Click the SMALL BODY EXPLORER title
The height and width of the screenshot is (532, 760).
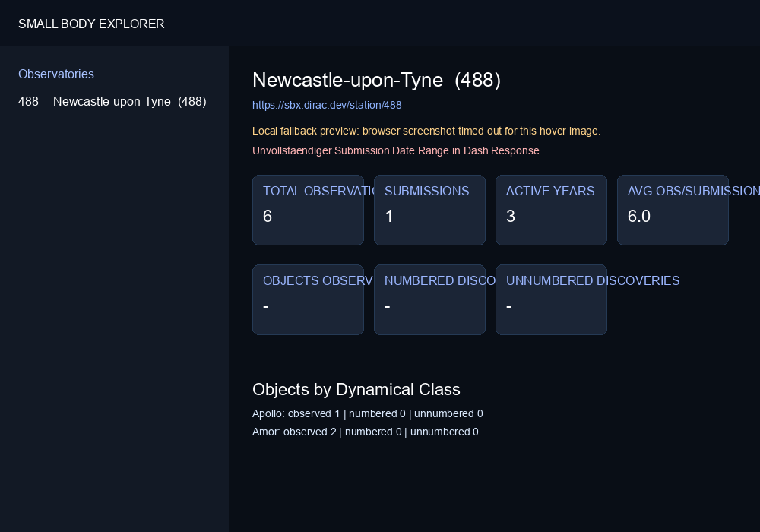click(x=91, y=24)
